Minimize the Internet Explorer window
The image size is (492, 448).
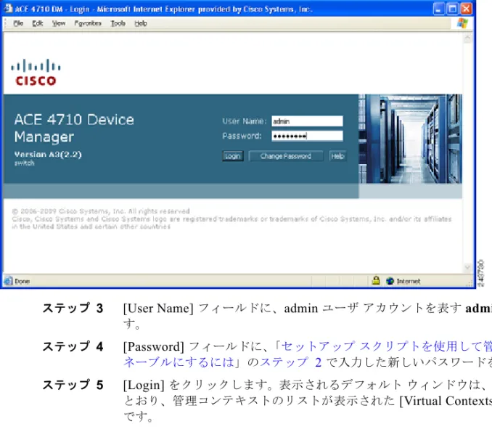pyautogui.click(x=438, y=9)
